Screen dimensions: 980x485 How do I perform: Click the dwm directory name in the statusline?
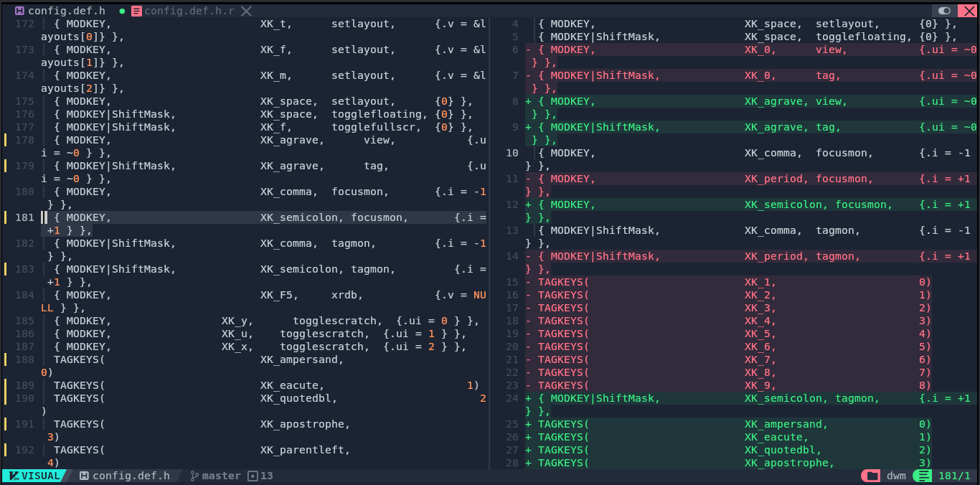click(896, 476)
